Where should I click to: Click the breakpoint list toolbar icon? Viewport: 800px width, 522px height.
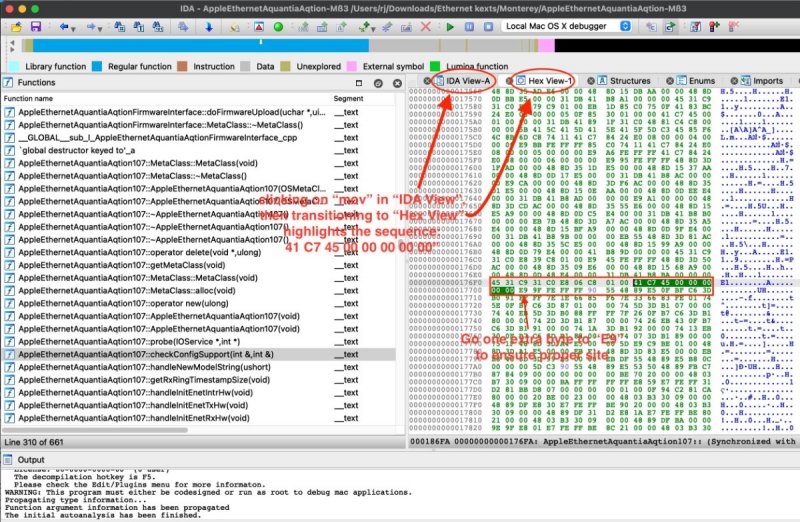pos(695,27)
